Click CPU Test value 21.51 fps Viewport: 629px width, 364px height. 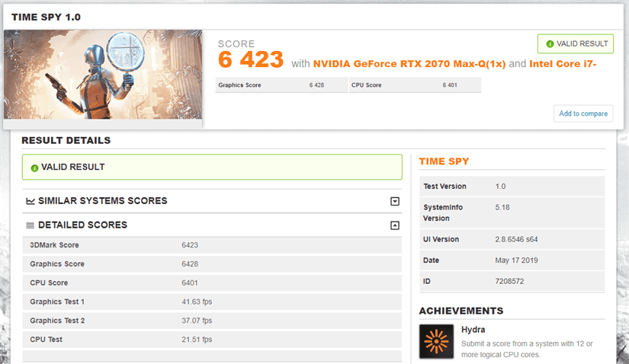click(197, 339)
